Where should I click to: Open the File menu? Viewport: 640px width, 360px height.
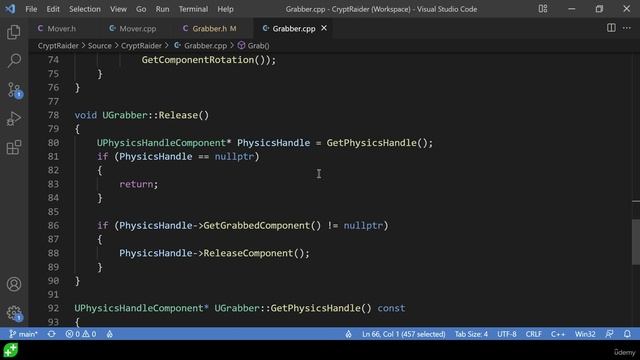tap(31, 9)
